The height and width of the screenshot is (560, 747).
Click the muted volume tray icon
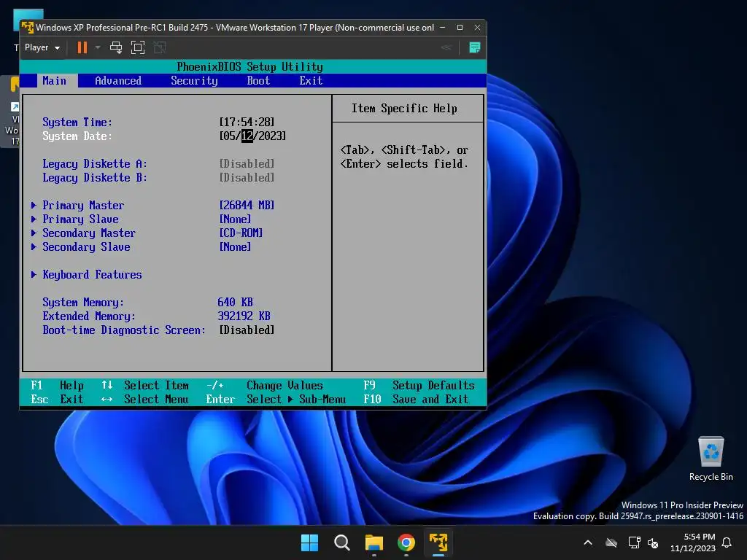click(653, 542)
